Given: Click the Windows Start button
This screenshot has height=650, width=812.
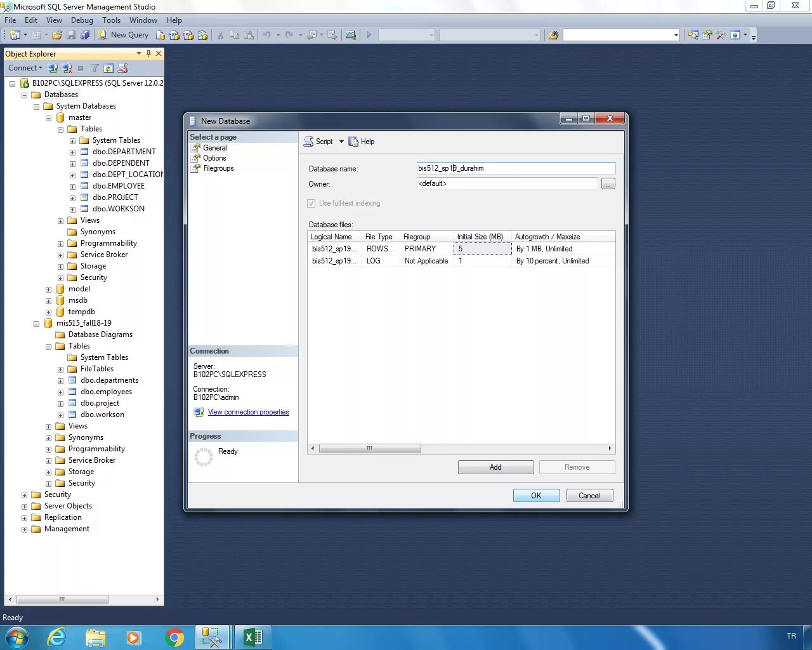Looking at the screenshot, I should (16, 637).
